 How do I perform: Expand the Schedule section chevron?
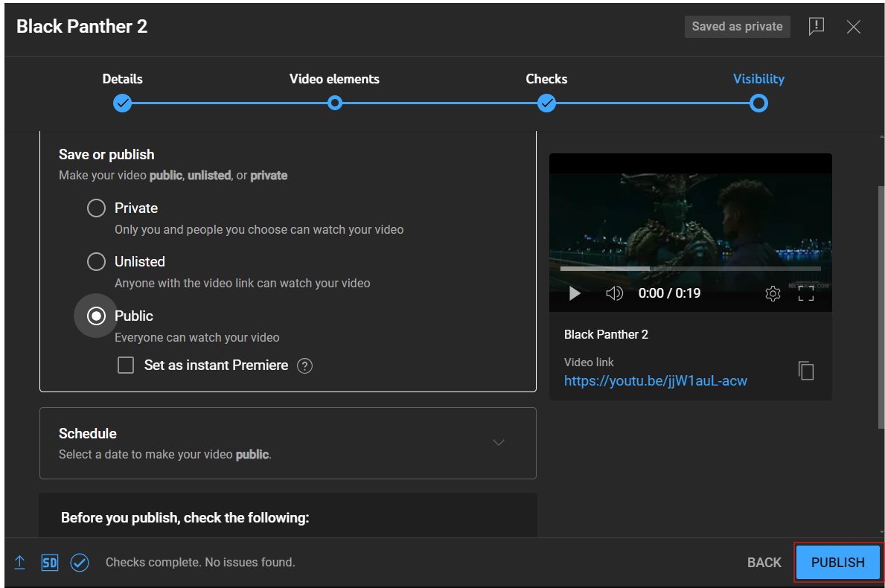(x=499, y=442)
